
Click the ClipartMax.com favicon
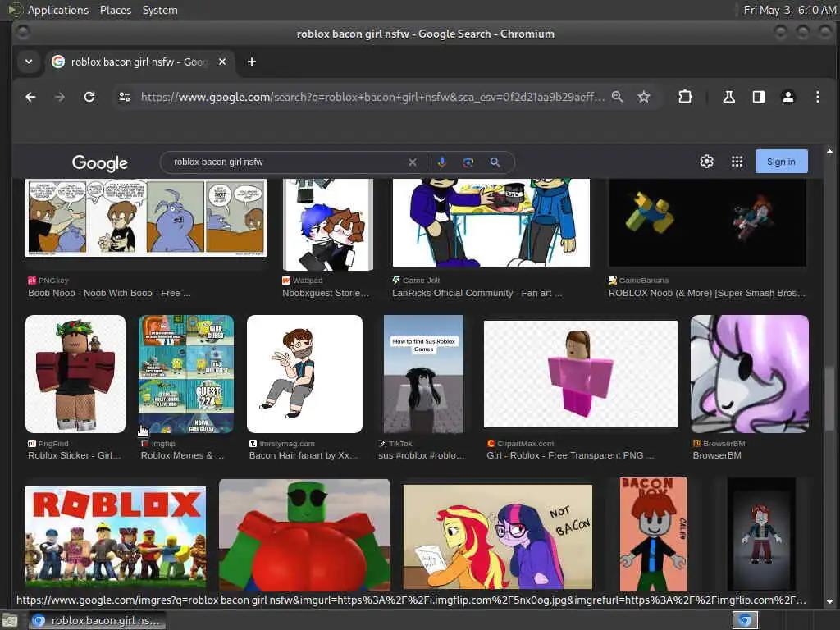click(491, 444)
